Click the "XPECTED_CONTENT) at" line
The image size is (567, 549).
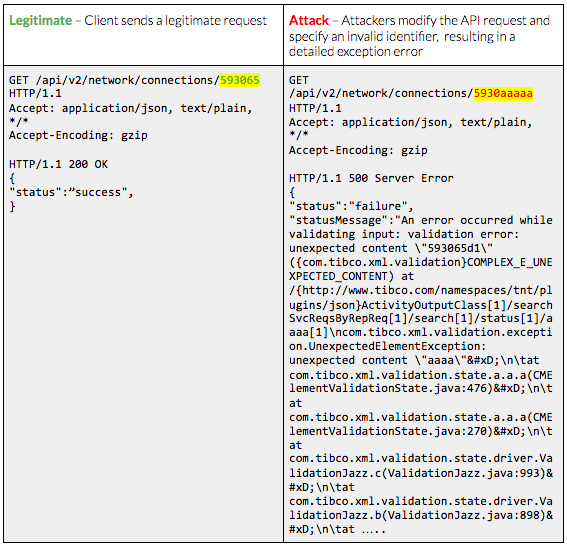[351, 276]
